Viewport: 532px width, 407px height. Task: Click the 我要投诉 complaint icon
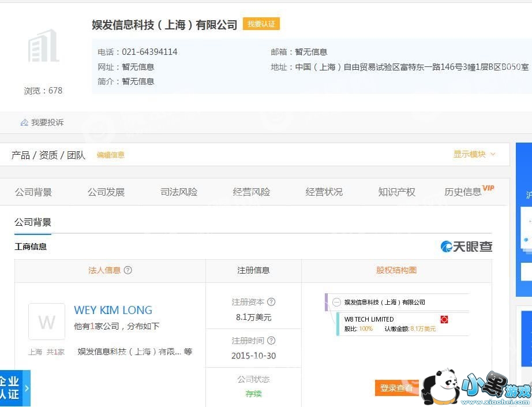[x=24, y=122]
